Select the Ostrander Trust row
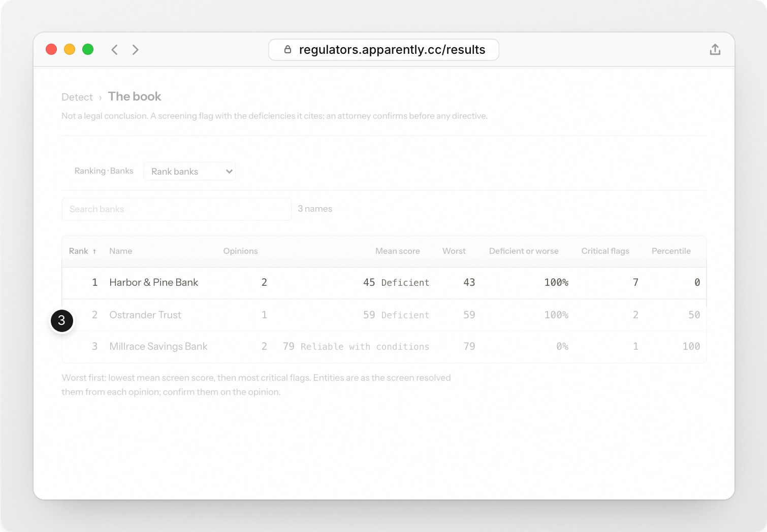The height and width of the screenshot is (532, 767). (384, 315)
